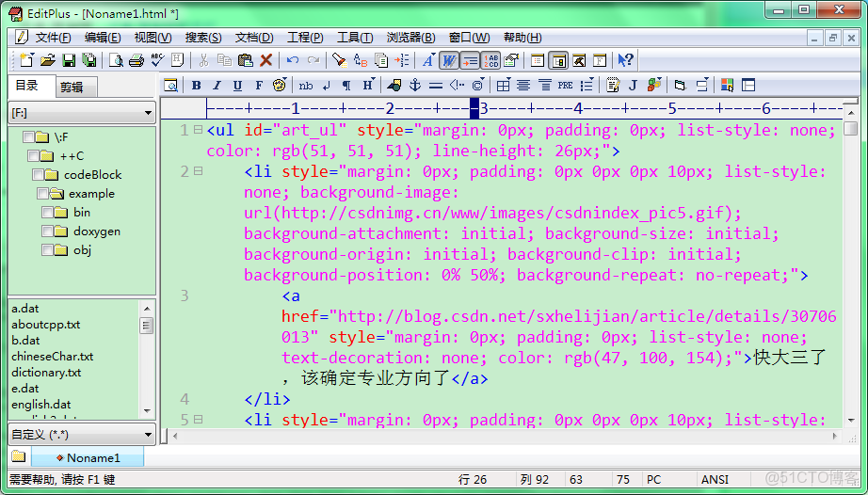Click the editor vertical scrollbar down arrow
The height and width of the screenshot is (495, 868).
pos(851,421)
